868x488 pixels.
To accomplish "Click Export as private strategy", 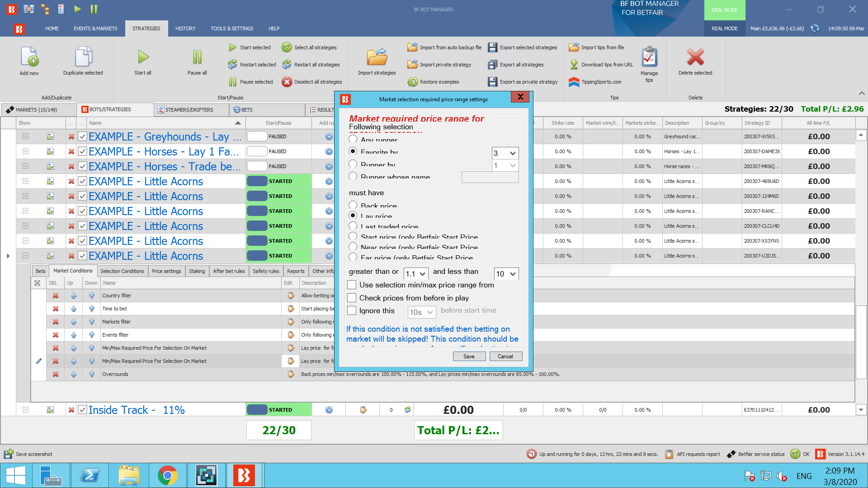I will coord(523,82).
